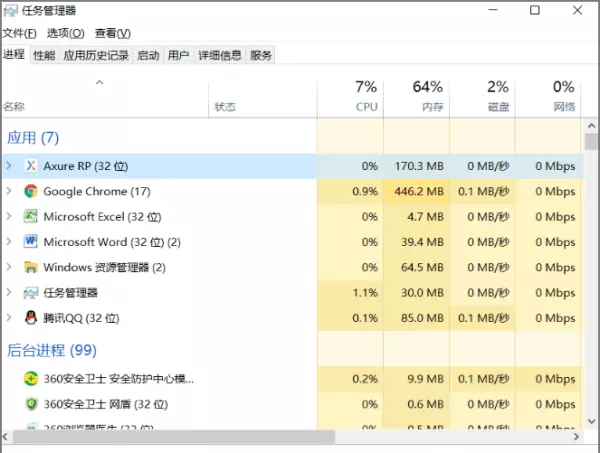
Task: Click the name column sort arrow
Action: click(100, 82)
